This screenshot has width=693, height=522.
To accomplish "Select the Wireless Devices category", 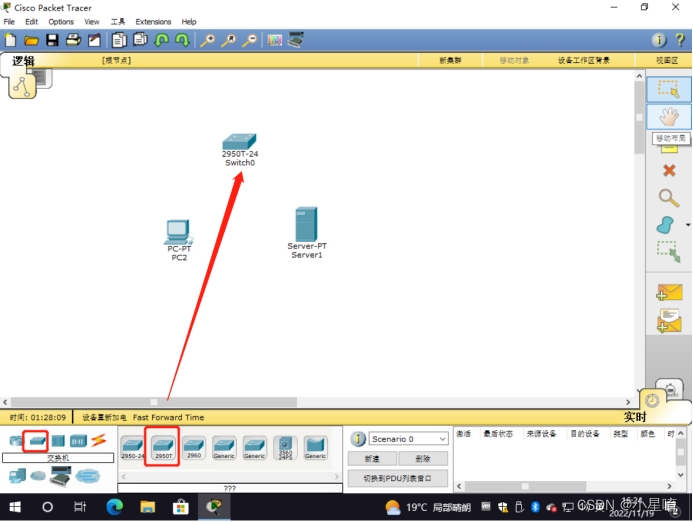I will 78,441.
